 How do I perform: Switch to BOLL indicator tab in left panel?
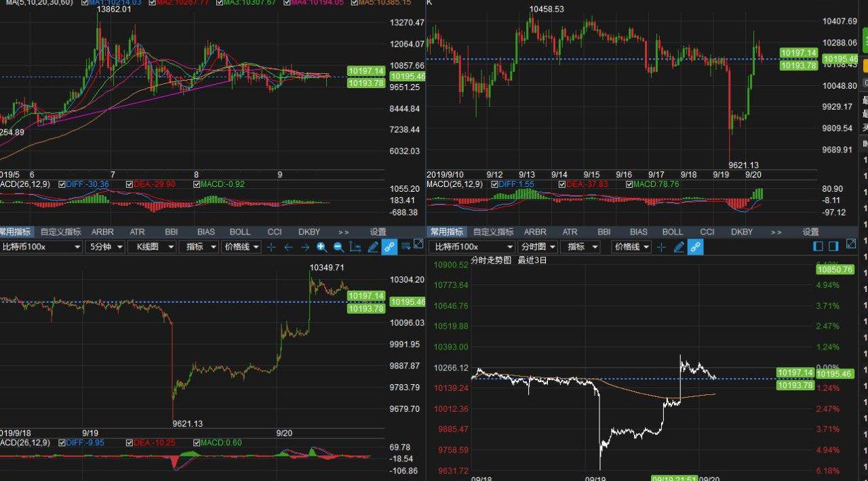pyautogui.click(x=240, y=232)
